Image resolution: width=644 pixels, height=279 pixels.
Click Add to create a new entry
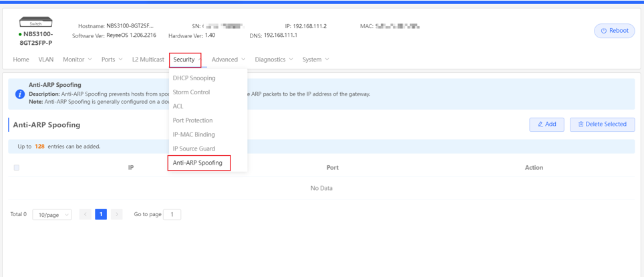click(x=546, y=124)
